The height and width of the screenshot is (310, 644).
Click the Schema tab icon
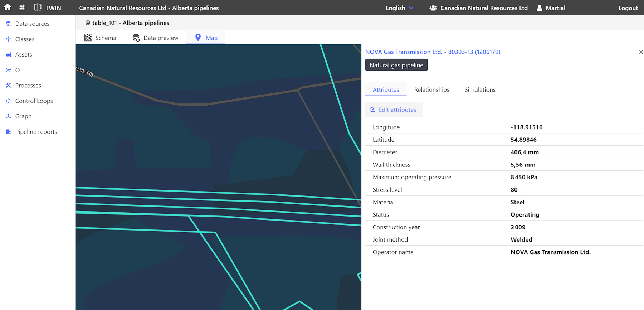click(x=88, y=38)
